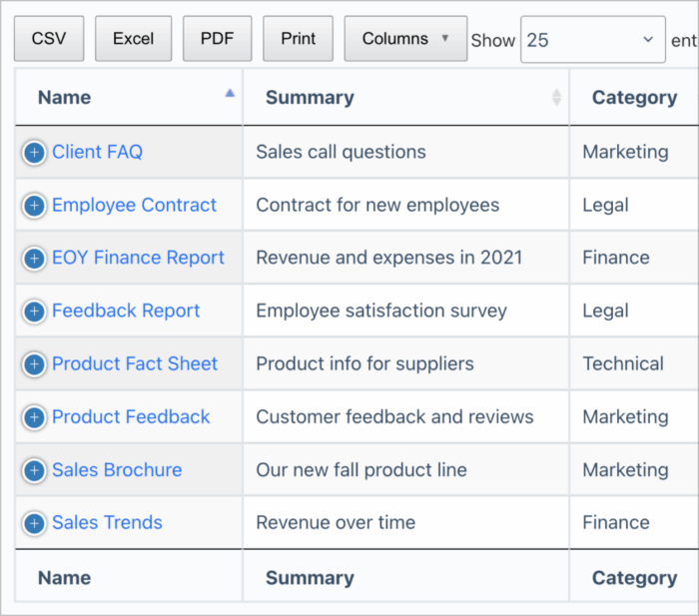Expand the Sales Trends row
The height and width of the screenshot is (616, 699).
34,523
